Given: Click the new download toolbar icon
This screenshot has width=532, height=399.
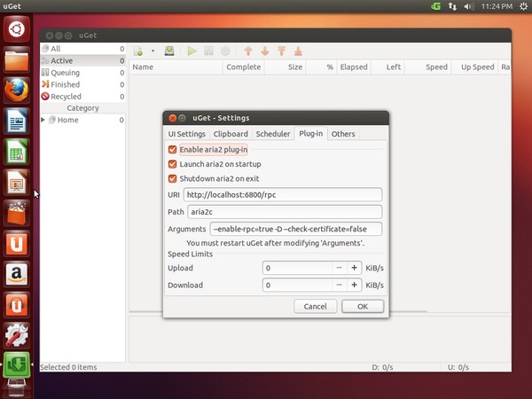Looking at the screenshot, I should click(x=138, y=51).
